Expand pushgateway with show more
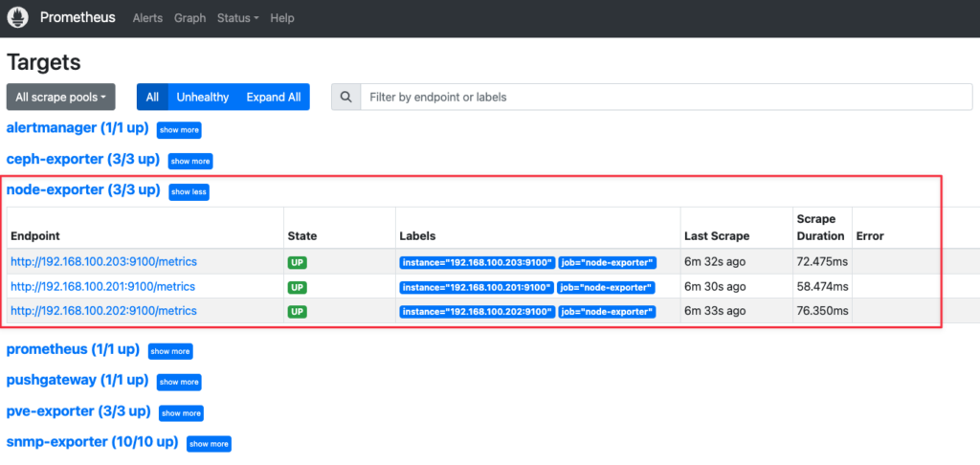Screen dimensions: 980x465 (179, 382)
